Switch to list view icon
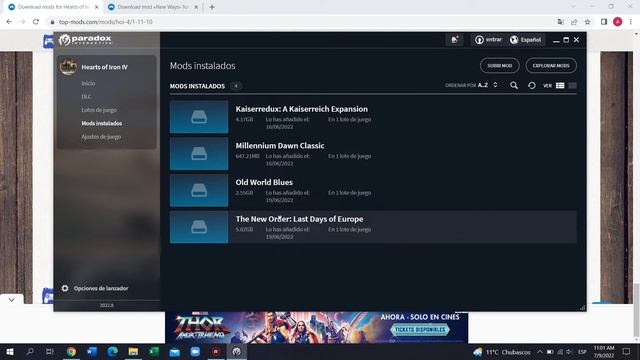640x360 pixels. coord(560,85)
